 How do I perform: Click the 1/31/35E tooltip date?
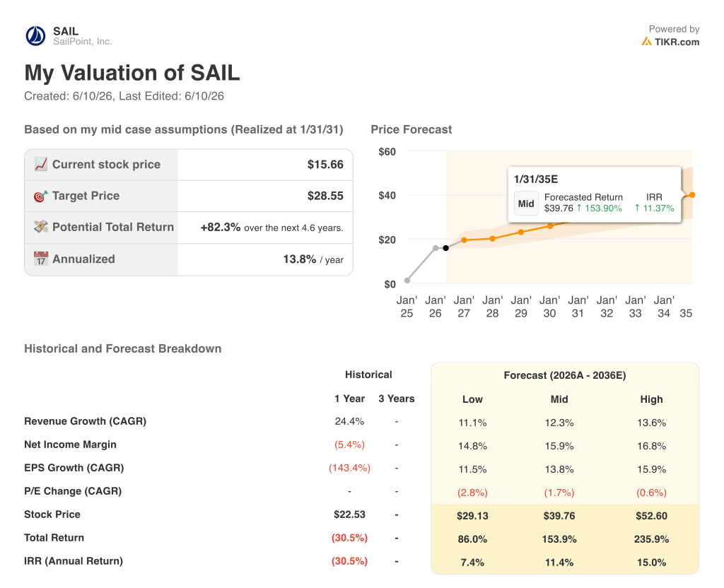536,179
